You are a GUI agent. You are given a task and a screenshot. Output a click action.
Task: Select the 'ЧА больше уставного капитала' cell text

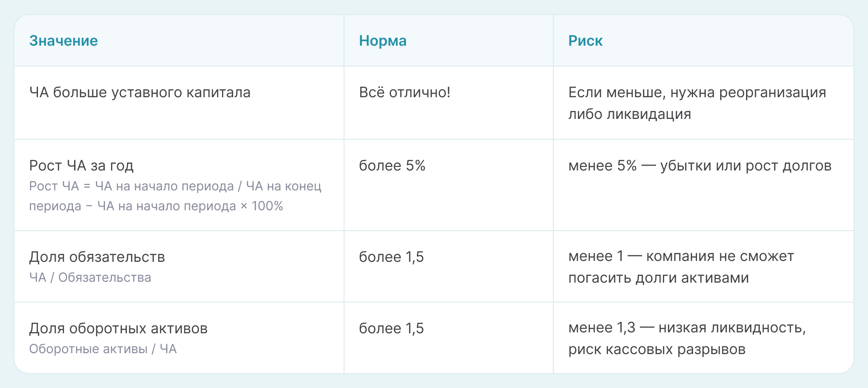(140, 92)
